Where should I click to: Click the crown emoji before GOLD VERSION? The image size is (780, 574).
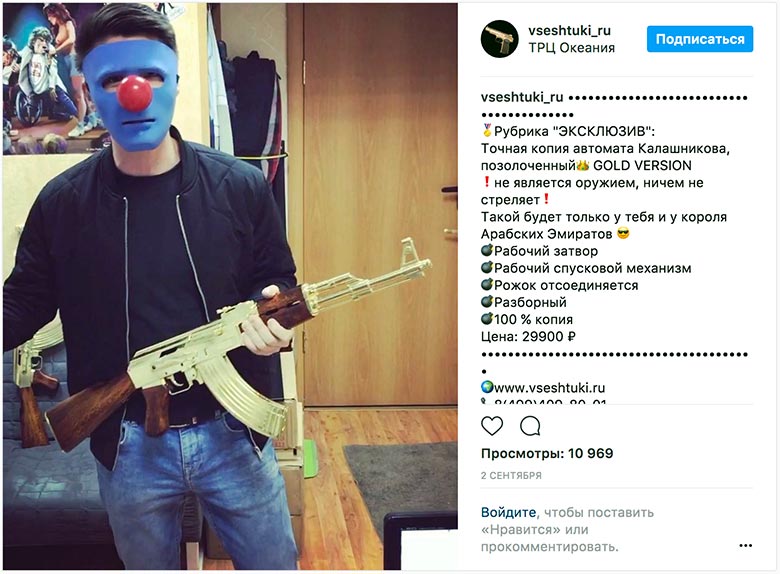[582, 165]
